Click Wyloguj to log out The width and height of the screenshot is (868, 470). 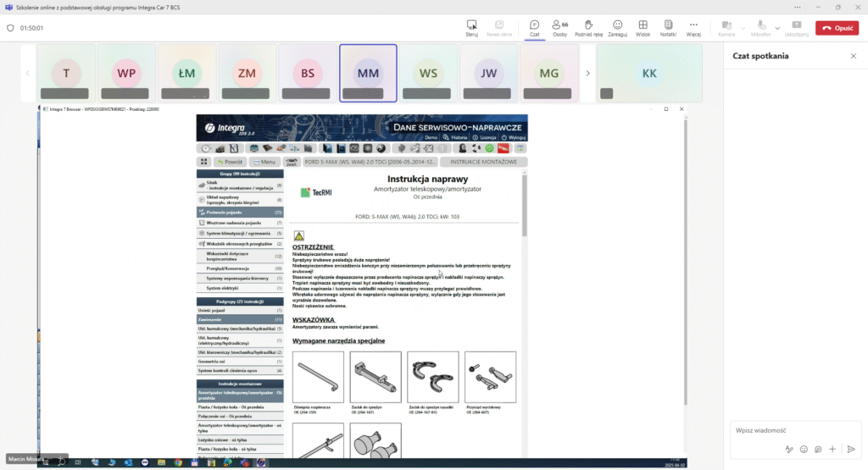pyautogui.click(x=513, y=138)
